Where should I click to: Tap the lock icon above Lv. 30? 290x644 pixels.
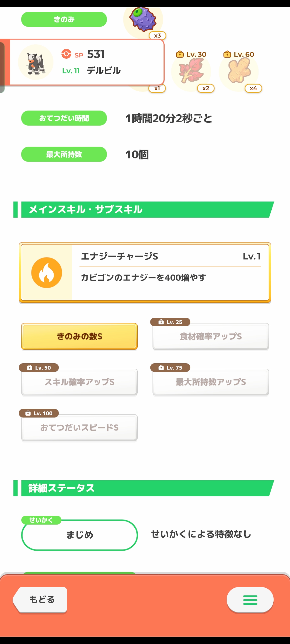180,54
